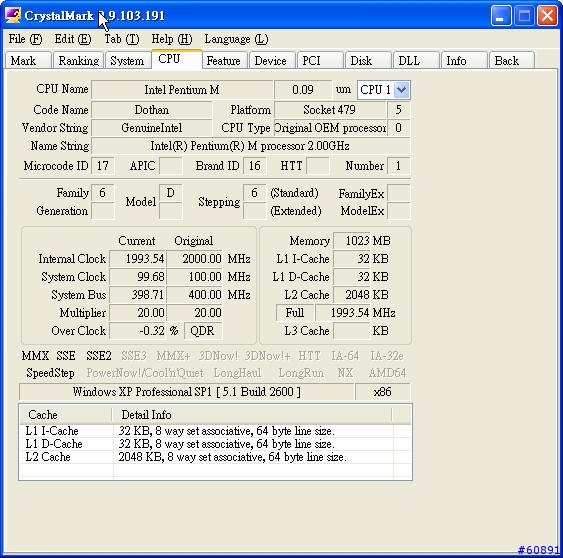The image size is (563, 558).
Task: Click the Name String processor 2.00GHz field
Action: pyautogui.click(x=250, y=146)
